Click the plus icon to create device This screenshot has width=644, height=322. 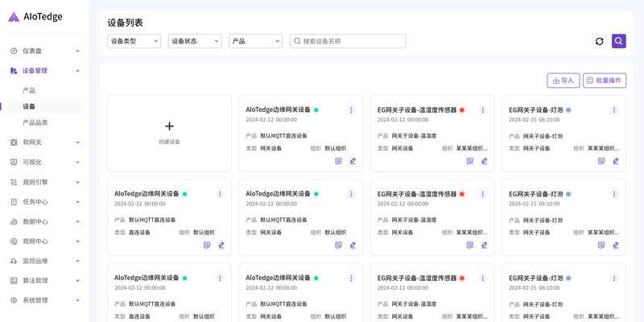pyautogui.click(x=169, y=126)
